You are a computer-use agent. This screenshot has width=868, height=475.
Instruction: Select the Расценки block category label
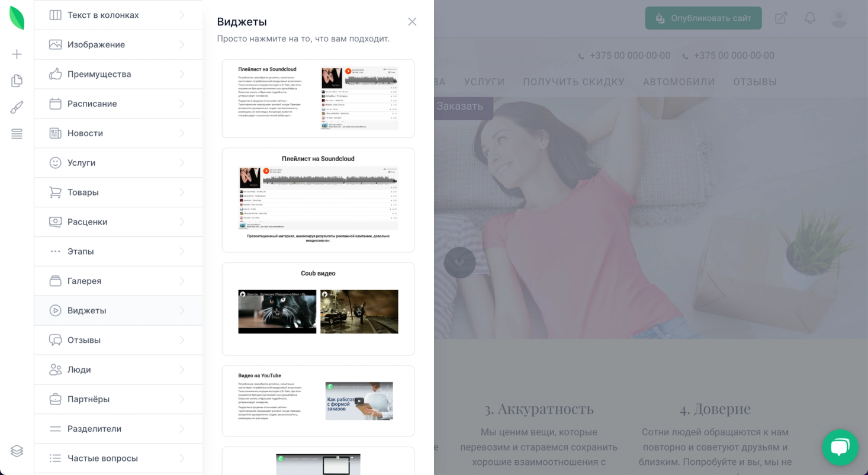(x=88, y=222)
